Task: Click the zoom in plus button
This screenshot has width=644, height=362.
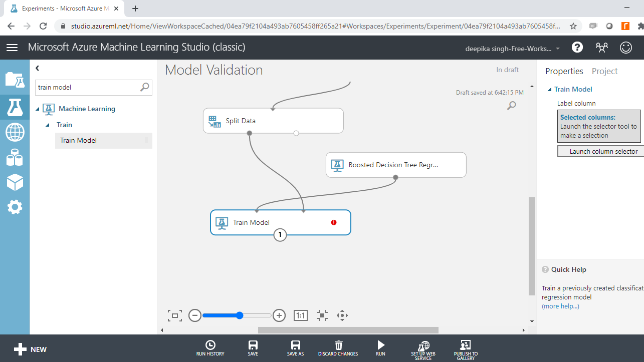Action: click(279, 315)
